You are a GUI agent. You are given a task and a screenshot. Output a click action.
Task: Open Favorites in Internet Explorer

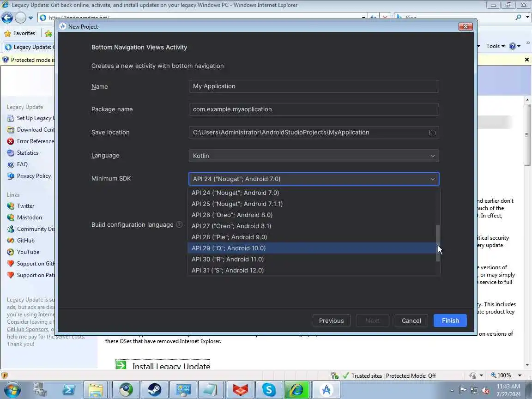pyautogui.click(x=20, y=33)
